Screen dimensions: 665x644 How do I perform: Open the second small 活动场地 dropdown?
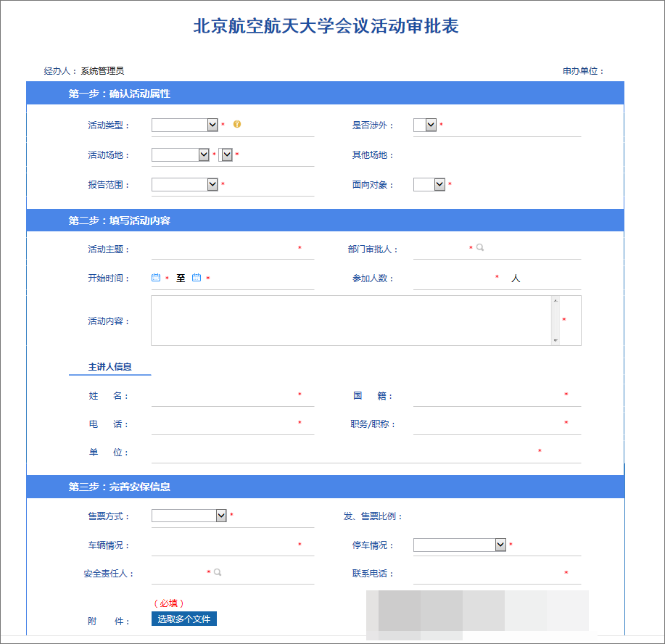(226, 155)
